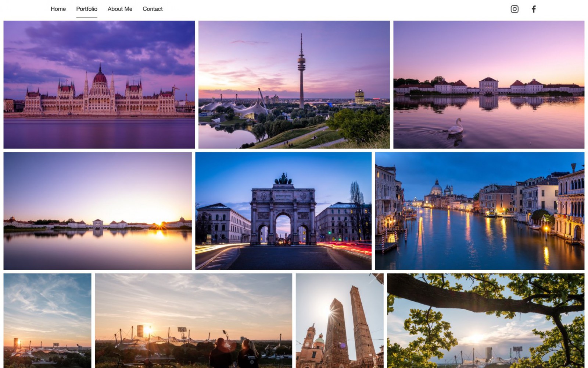Open the Budapest Parliament building photo

pyautogui.click(x=99, y=85)
